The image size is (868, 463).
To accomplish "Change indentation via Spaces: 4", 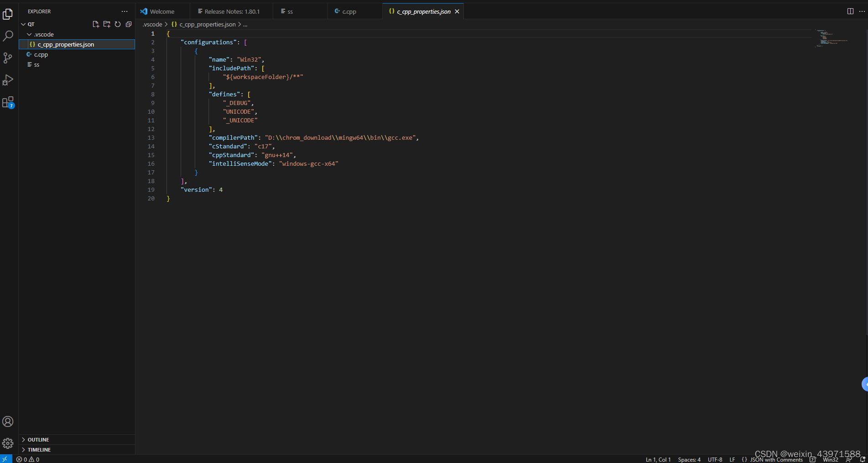I will (689, 459).
